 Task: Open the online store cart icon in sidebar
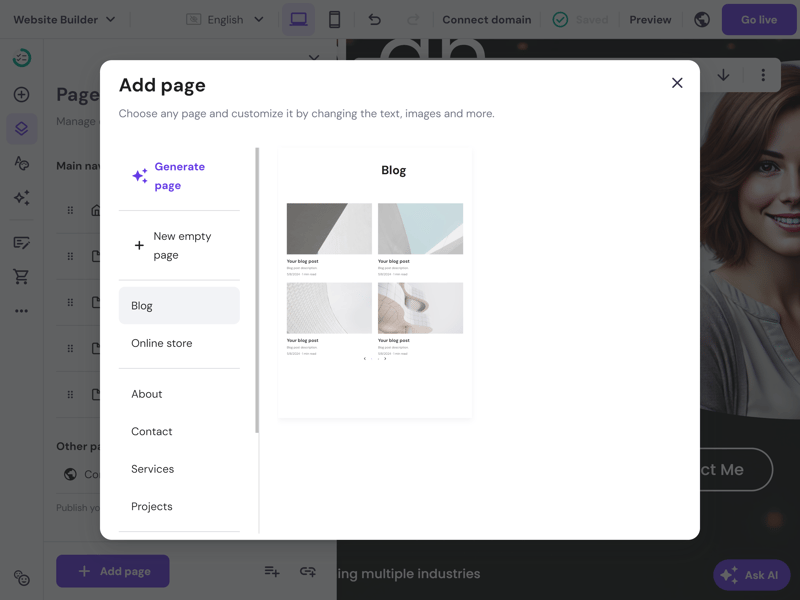[21, 277]
